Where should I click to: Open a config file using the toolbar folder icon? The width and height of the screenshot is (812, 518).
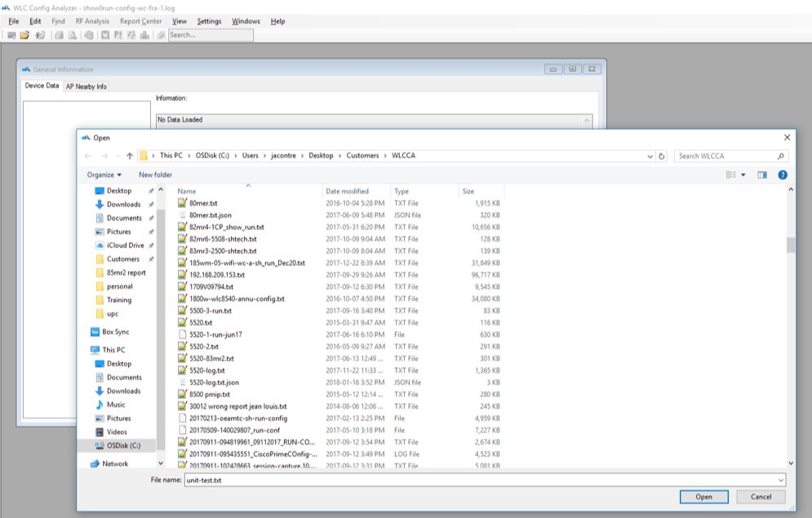(26, 34)
